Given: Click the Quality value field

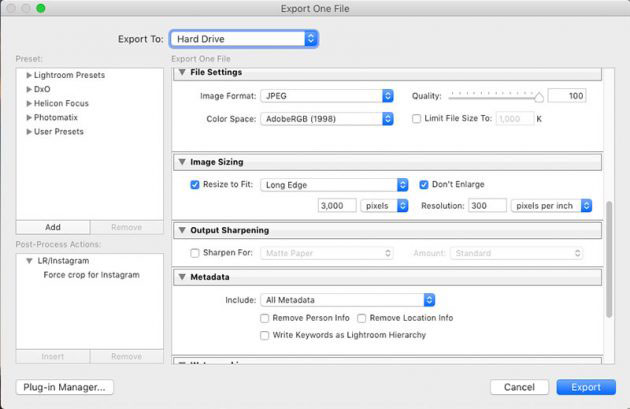Looking at the screenshot, I should point(567,96).
